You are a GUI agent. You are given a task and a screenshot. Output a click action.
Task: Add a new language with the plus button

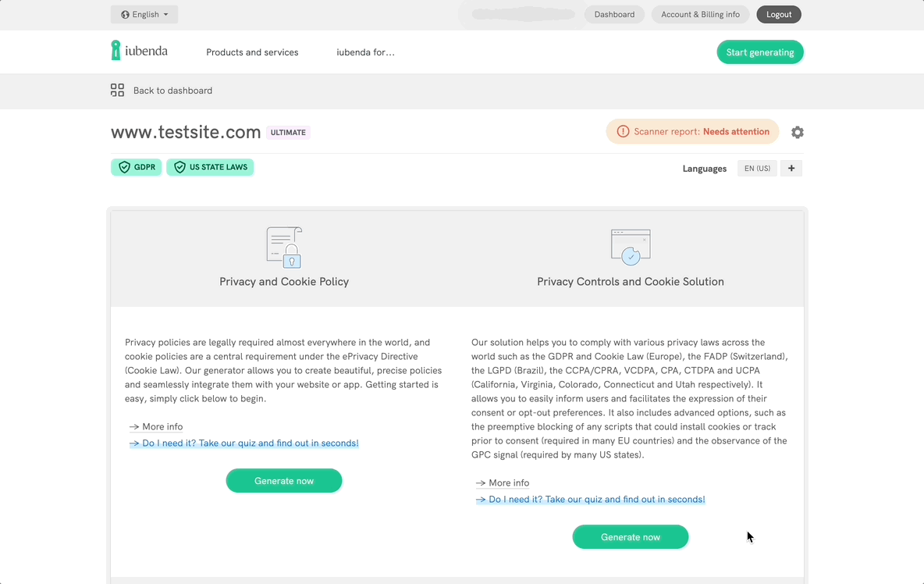791,169
